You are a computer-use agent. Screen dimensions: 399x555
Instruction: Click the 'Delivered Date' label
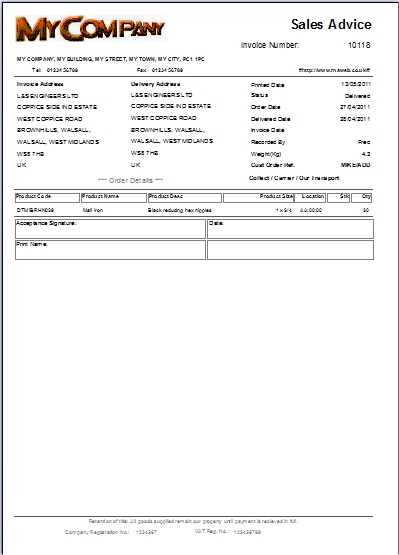pos(270,119)
